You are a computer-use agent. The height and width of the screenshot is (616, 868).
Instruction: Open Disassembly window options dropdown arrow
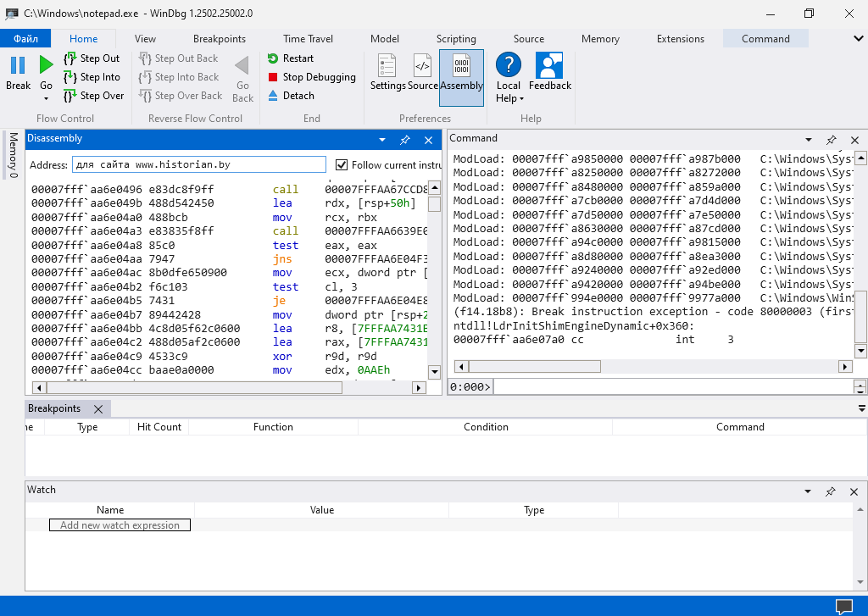382,140
